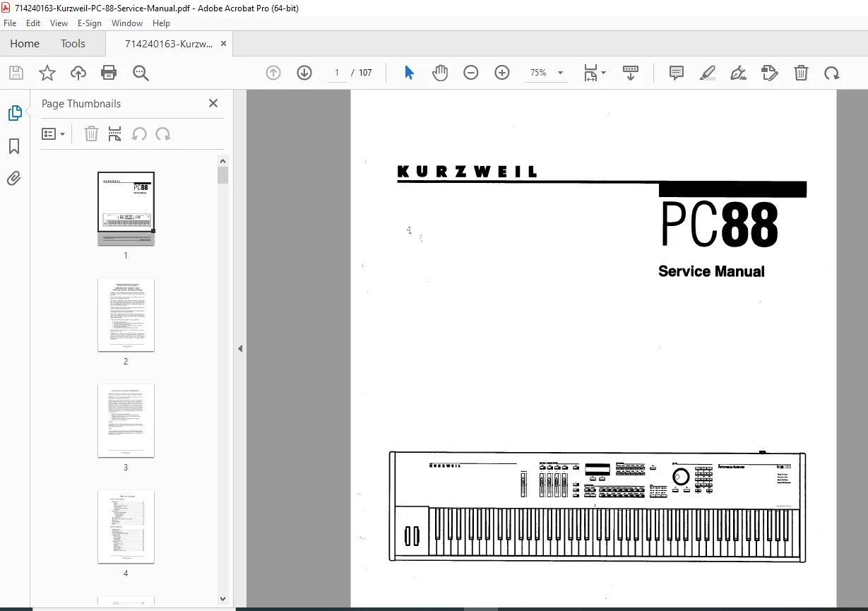Open Attachments paperclip sidebar icon

pyautogui.click(x=14, y=177)
